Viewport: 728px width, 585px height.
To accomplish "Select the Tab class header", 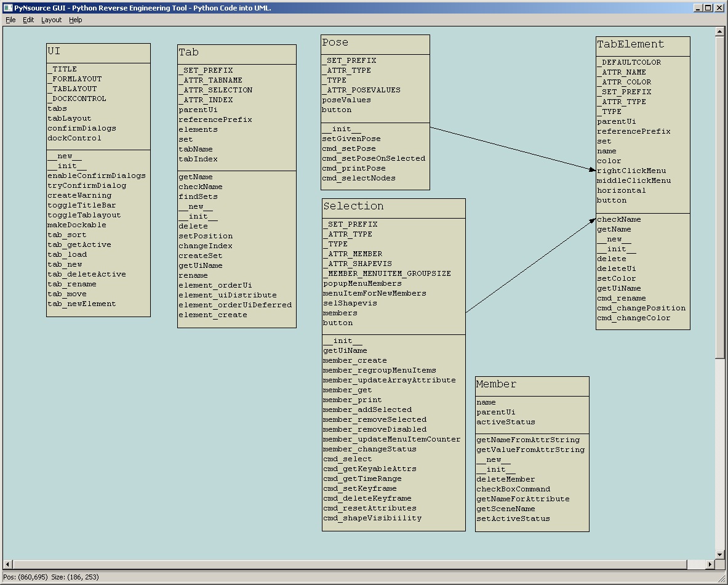I will pos(236,52).
